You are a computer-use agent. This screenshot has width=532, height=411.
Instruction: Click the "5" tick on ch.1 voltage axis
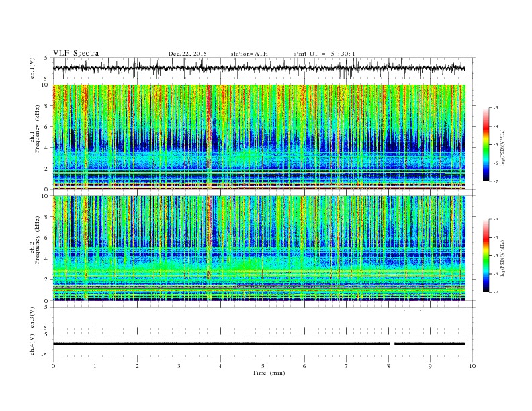47,58
